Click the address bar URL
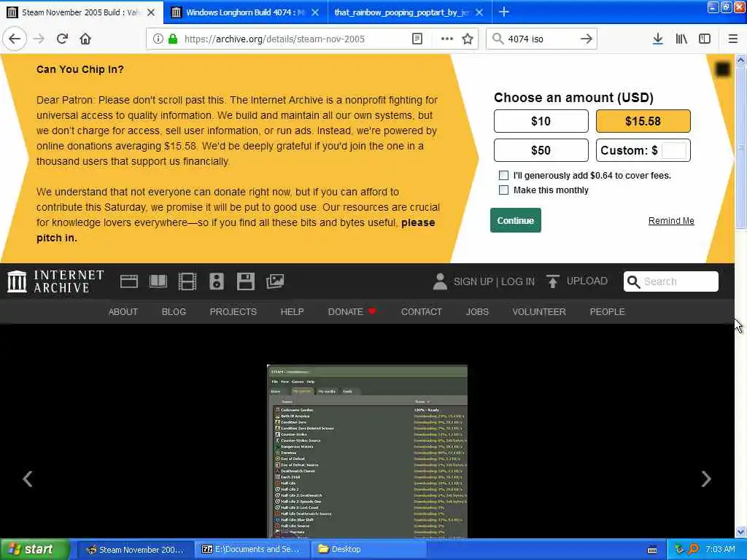Viewport: 747px width, 560px height. tap(274, 39)
